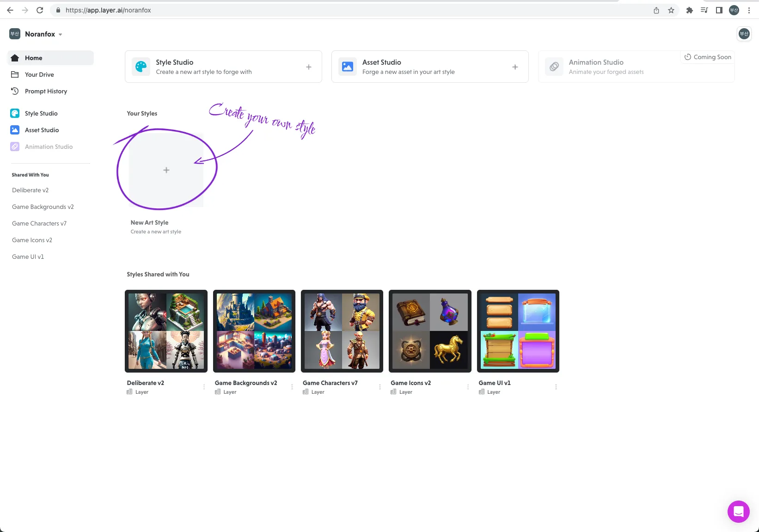This screenshot has height=532, width=759.
Task: Open the chat support bubble icon
Action: pos(738,511)
